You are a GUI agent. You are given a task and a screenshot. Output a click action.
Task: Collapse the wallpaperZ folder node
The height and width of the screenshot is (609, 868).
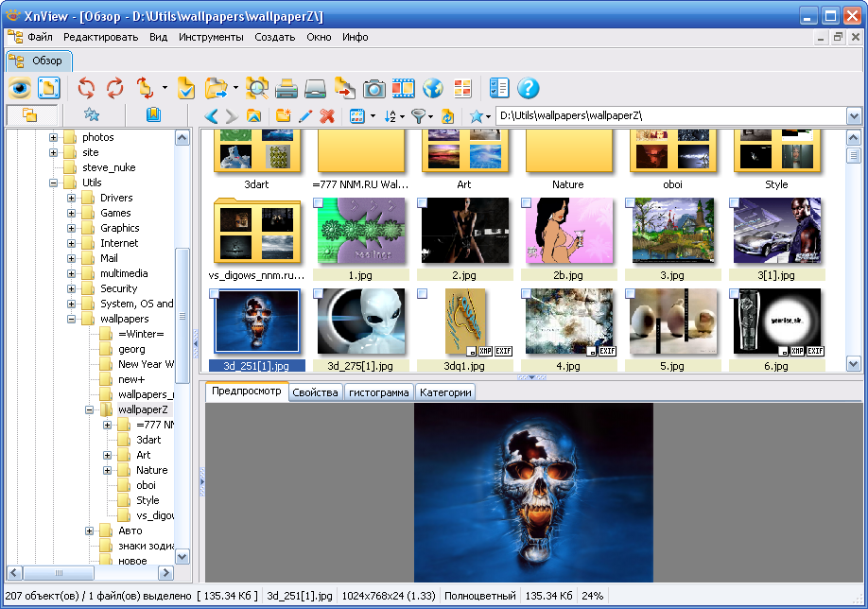[x=90, y=409]
